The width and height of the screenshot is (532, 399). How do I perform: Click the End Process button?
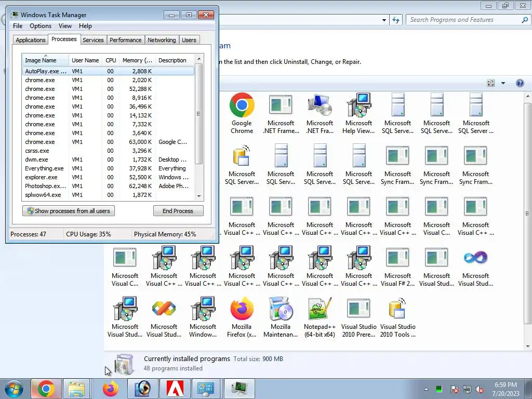pyautogui.click(x=178, y=211)
